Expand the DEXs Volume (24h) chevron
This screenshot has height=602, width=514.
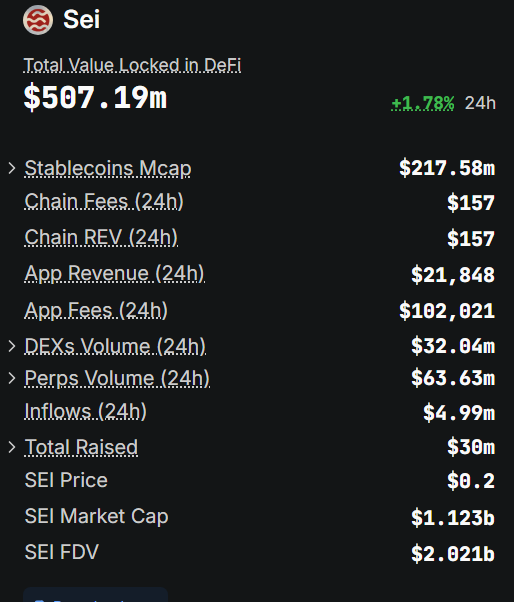tap(12, 346)
